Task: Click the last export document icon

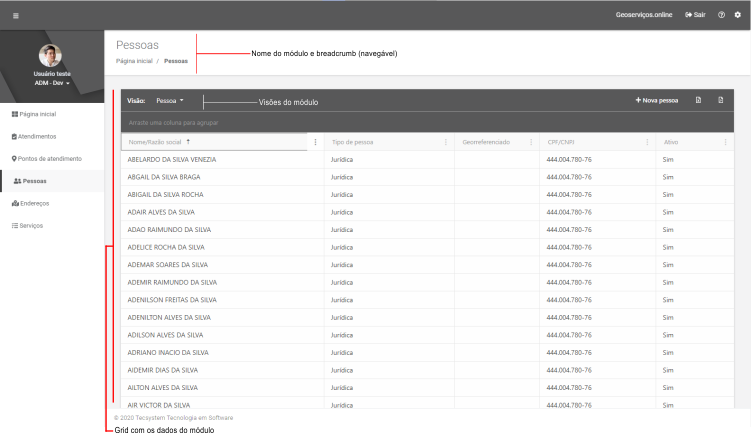Action: 720,101
